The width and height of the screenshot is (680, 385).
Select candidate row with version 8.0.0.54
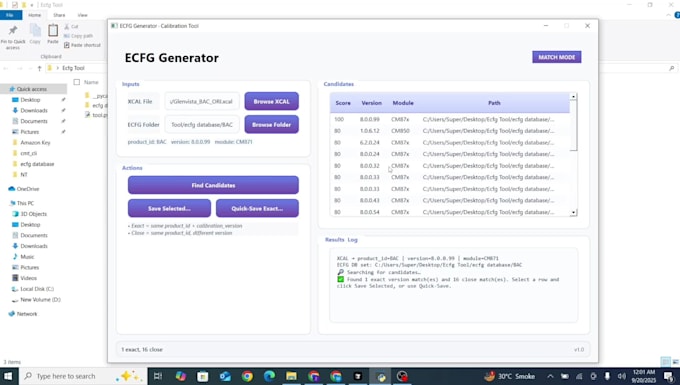[450, 212]
